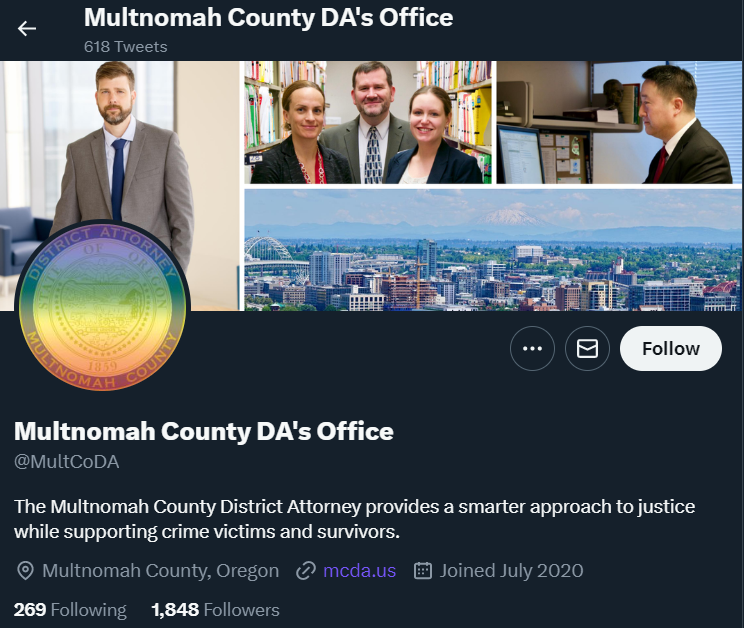
Task: Click the 618 Tweets count in header
Action: [125, 47]
